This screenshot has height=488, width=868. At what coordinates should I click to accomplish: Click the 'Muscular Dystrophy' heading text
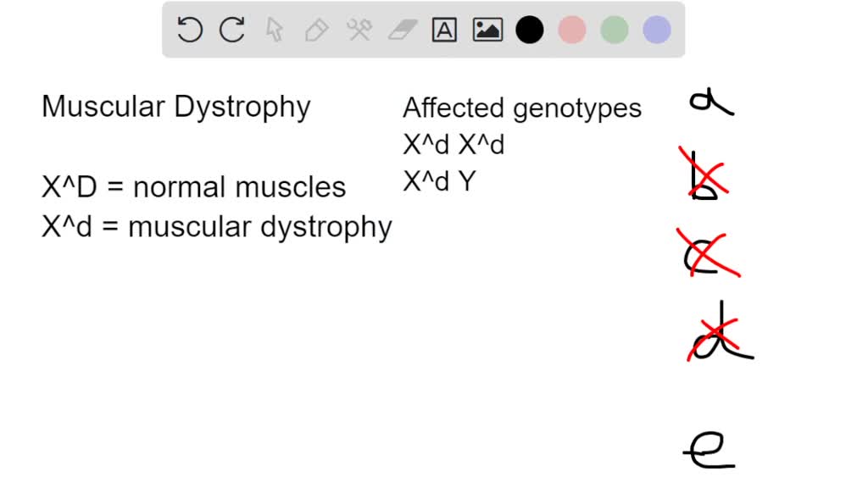(176, 106)
